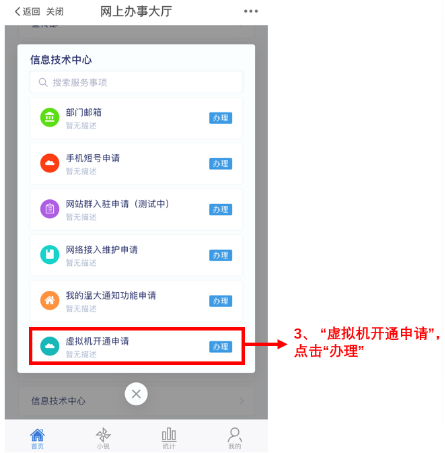Image resolution: width=445 pixels, height=453 pixels.
Task: Tap the red cloud icon for 手机短号申请
Action: pos(50,163)
